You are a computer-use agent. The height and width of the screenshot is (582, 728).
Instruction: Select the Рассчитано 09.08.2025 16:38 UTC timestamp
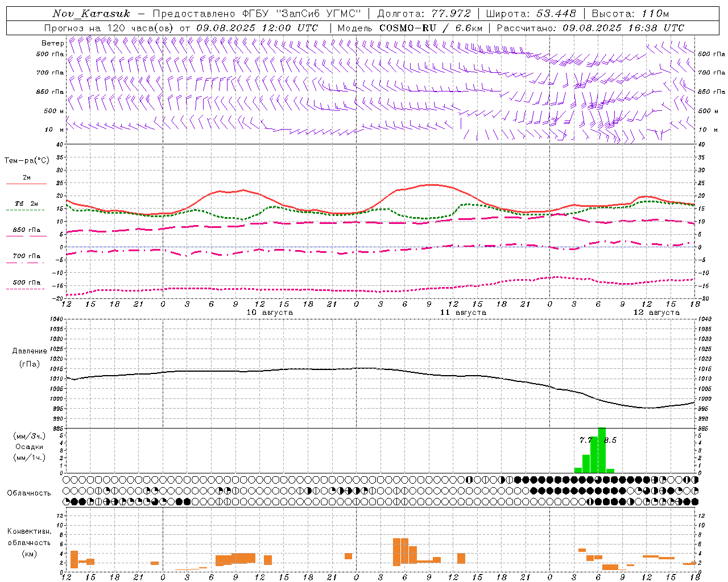(590, 28)
